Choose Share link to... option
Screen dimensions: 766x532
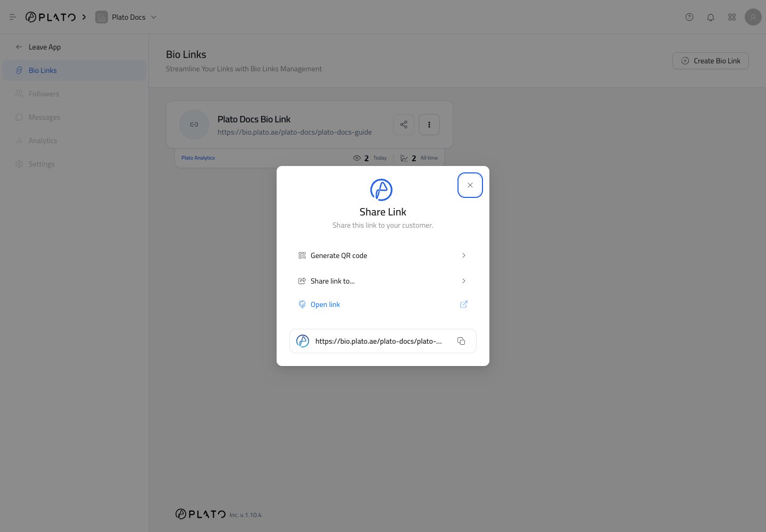click(383, 281)
